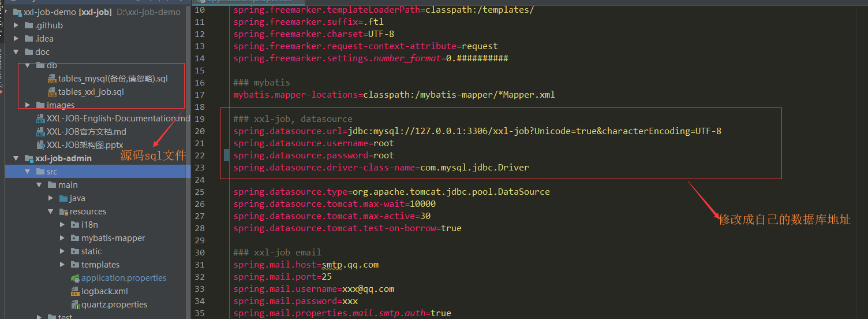Collapse the resources folder arrow
The height and width of the screenshot is (319, 868).
[51, 212]
